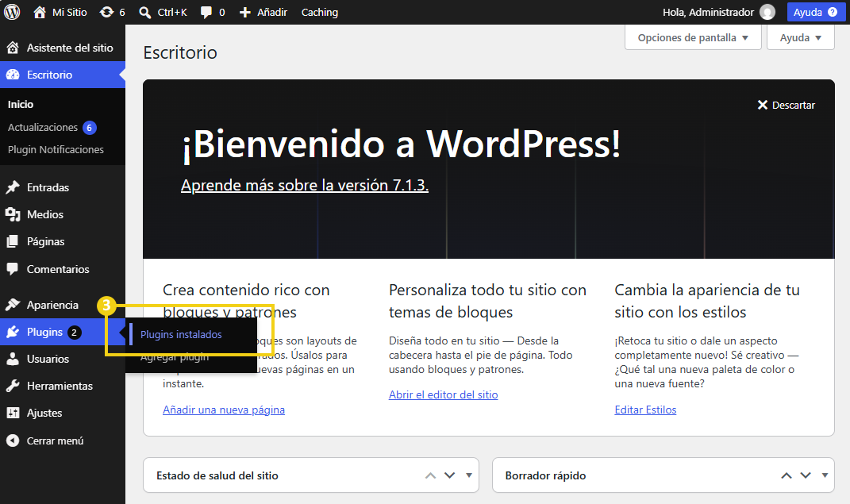This screenshot has height=504, width=850.
Task: Click the Añadir toolbar label
Action: (x=272, y=12)
